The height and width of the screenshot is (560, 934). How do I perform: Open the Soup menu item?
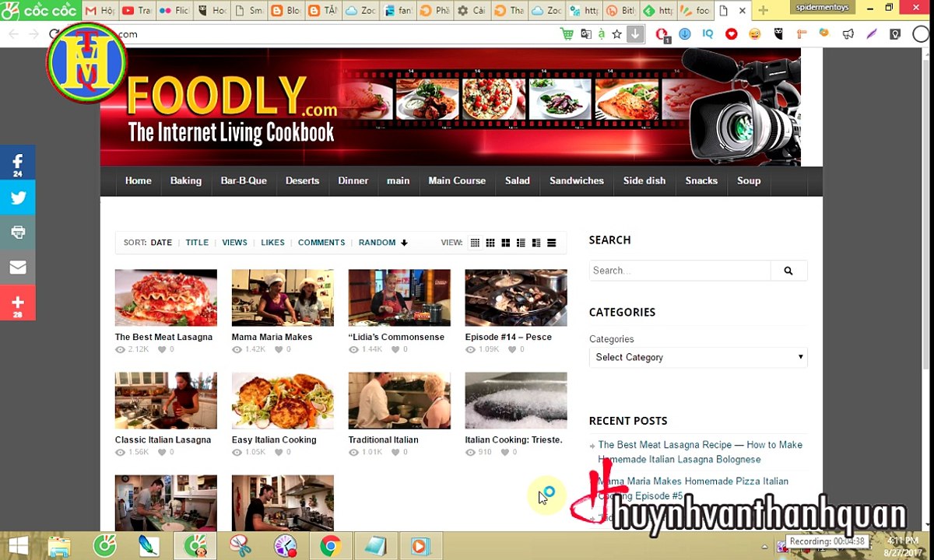pyautogui.click(x=749, y=180)
